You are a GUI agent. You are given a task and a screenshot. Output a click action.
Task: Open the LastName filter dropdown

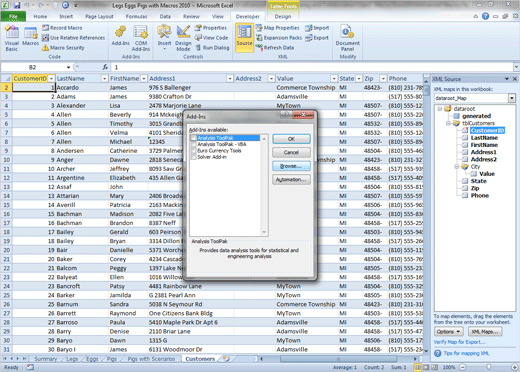coord(104,78)
